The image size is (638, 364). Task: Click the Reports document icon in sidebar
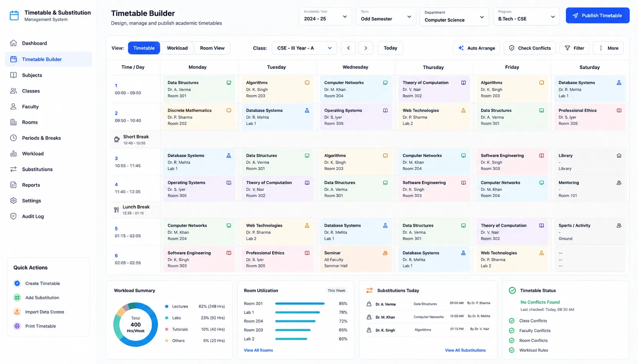[x=13, y=185]
